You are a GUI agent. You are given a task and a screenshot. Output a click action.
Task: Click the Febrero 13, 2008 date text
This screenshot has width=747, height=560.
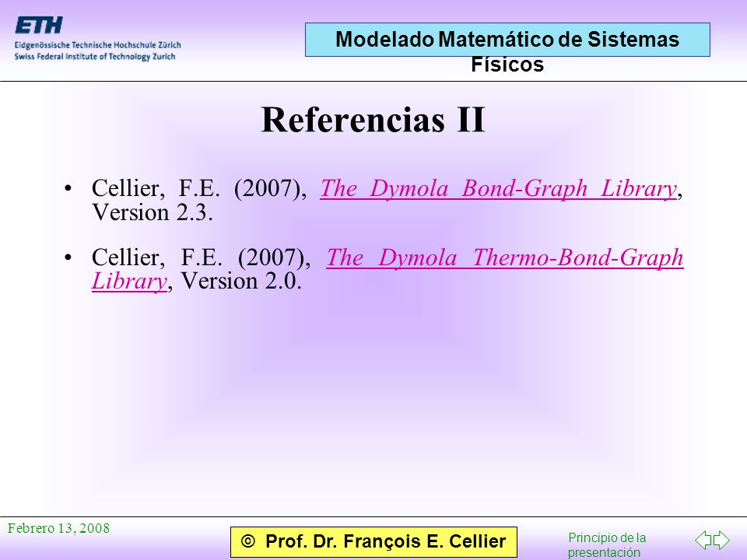(58, 528)
